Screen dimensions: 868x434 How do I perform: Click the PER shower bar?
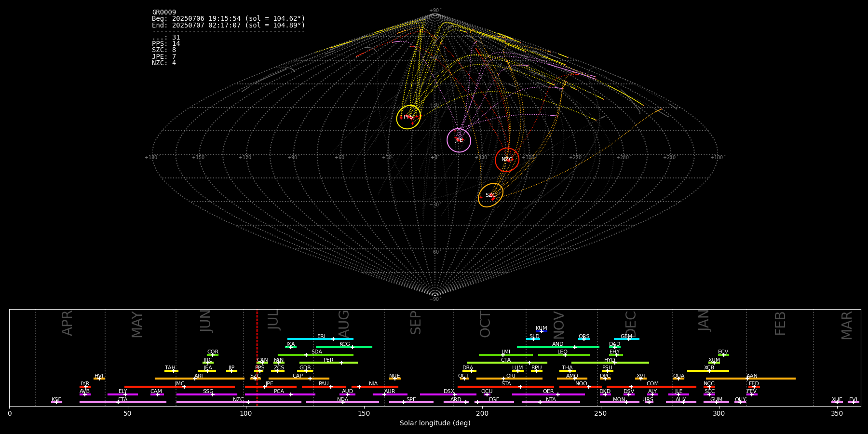tap(328, 363)
